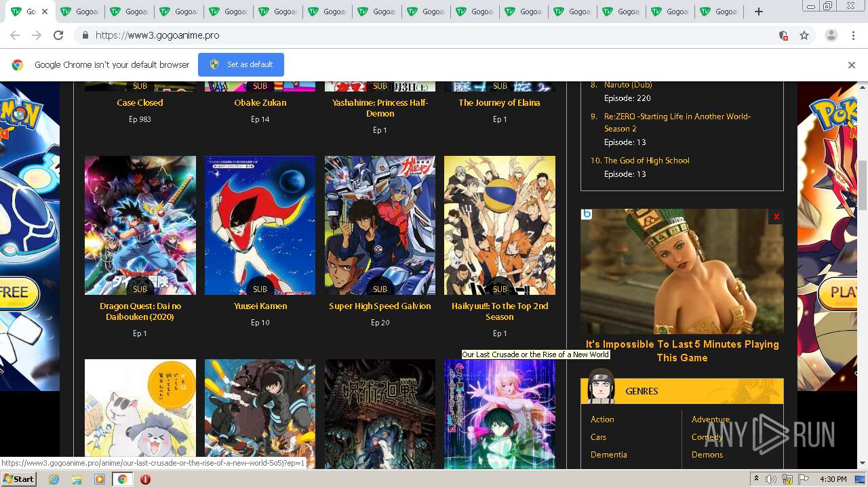Open the media player taskbar icon
The width and height of the screenshot is (868, 488).
[100, 479]
